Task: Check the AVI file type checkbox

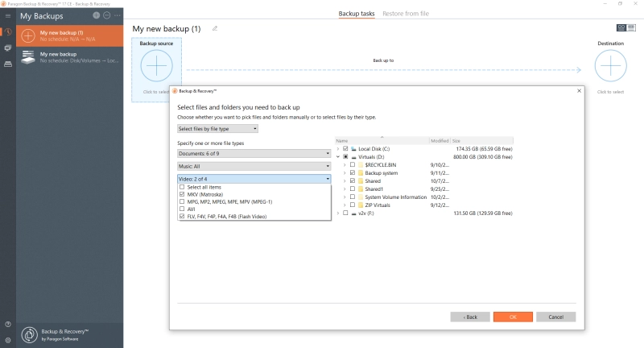Action: coord(182,209)
